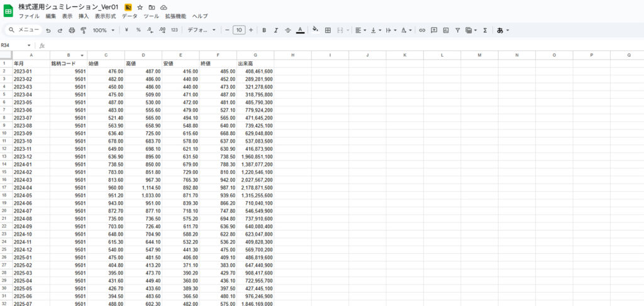Click the insert link icon

point(422,30)
